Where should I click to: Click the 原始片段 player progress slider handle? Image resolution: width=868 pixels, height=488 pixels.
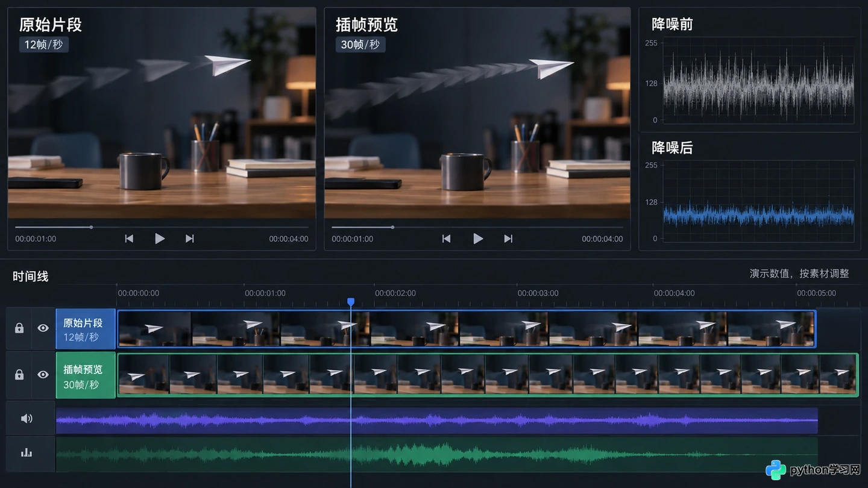91,227
